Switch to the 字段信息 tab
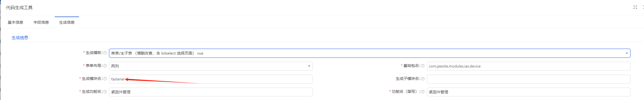Screen dimensions: 644x100 (41, 22)
